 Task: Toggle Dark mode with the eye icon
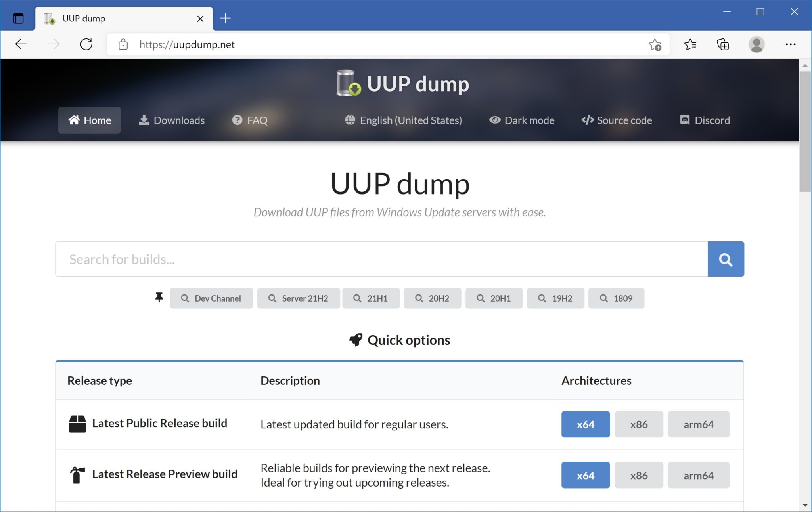coord(494,120)
